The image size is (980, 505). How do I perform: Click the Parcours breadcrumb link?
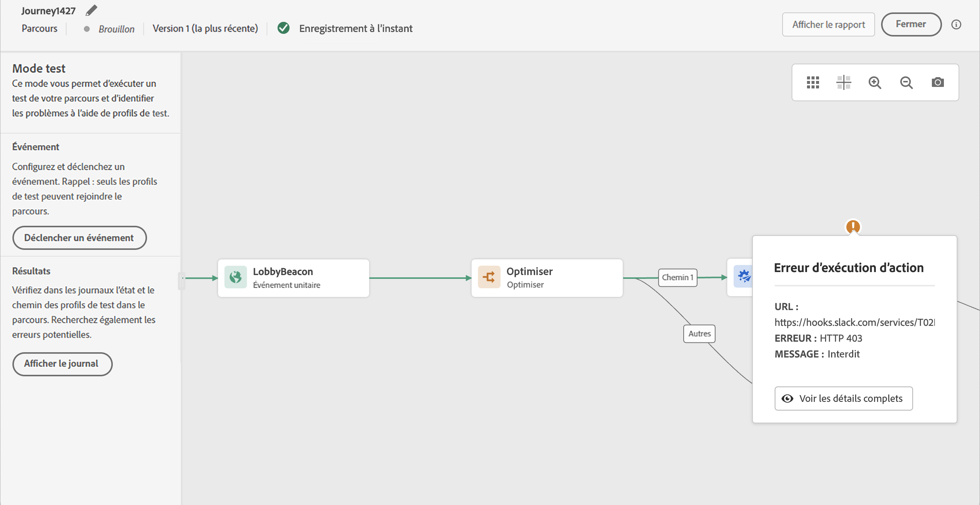[39, 29]
